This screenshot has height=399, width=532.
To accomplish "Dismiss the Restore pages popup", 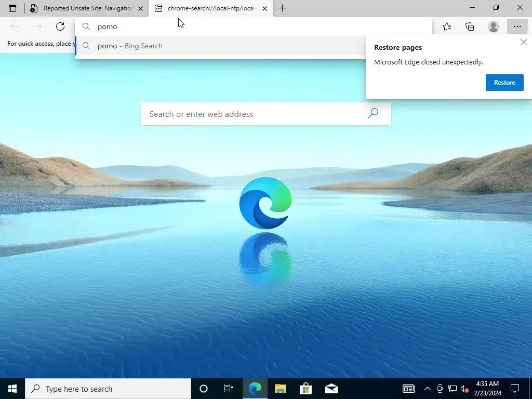I will pyautogui.click(x=524, y=42).
